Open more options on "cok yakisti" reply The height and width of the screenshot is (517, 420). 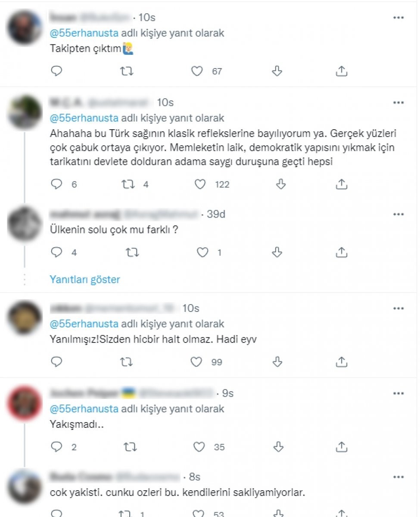(399, 477)
